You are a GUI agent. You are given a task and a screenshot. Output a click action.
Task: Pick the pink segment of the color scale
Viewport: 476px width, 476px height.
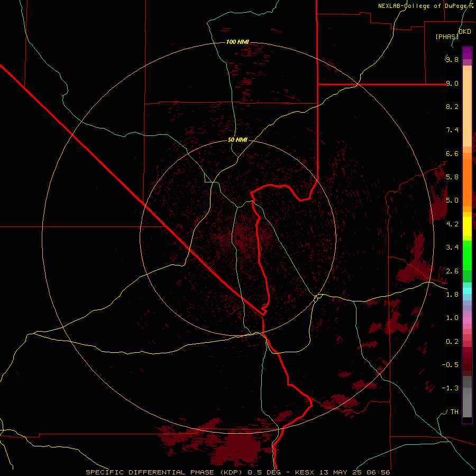[467, 321]
